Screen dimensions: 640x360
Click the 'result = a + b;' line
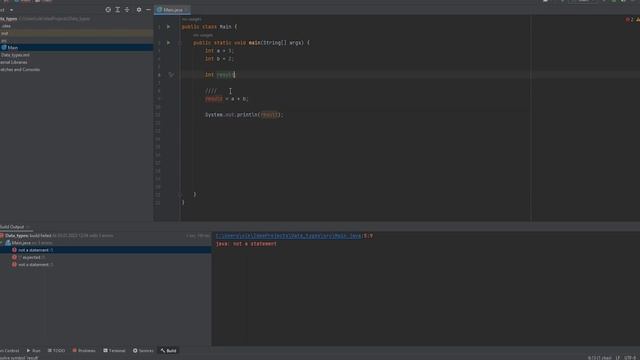point(227,99)
